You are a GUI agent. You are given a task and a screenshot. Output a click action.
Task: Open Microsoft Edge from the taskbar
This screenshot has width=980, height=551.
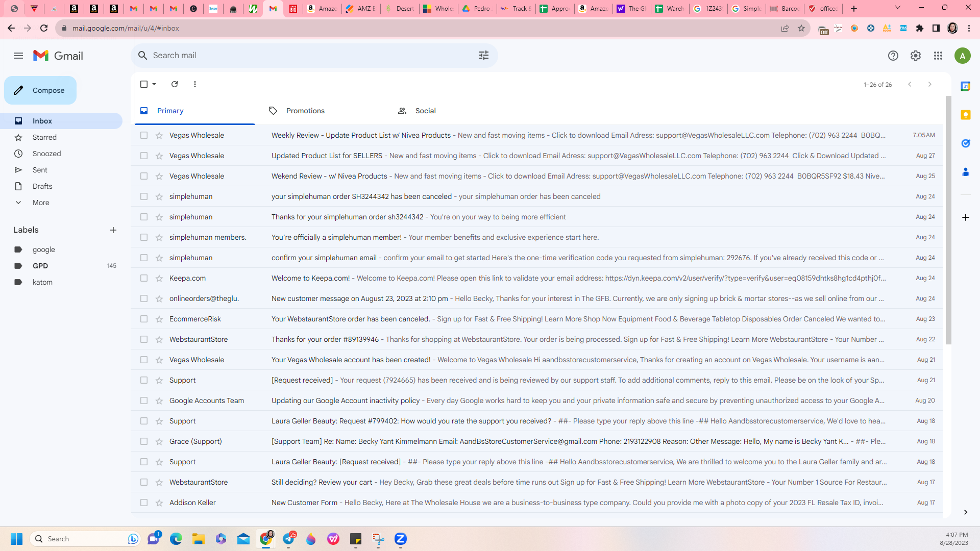tap(176, 539)
